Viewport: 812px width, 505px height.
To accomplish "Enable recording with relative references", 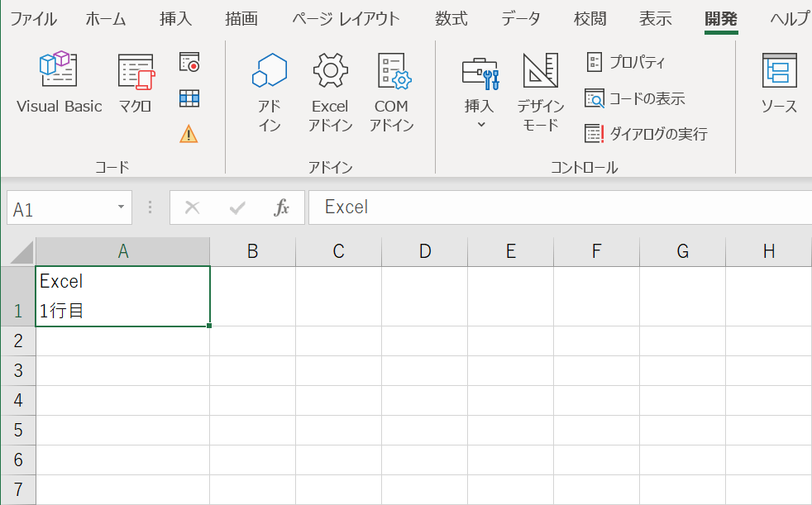I will [189, 98].
